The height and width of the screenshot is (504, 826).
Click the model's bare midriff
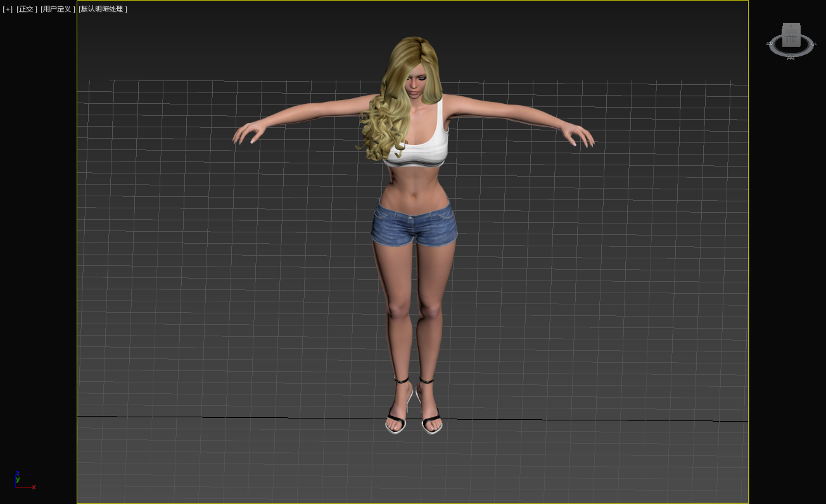pos(414,185)
